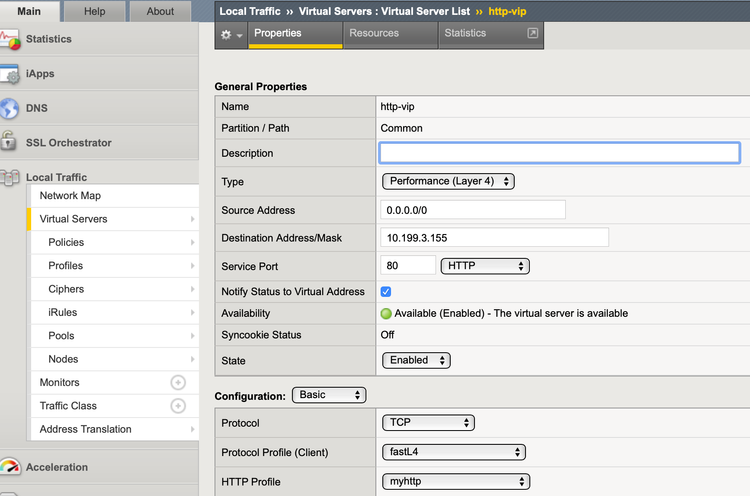Click the SSL Orchestrator padlock icon
Image resolution: width=750 pixels, height=496 pixels.
tap(10, 143)
